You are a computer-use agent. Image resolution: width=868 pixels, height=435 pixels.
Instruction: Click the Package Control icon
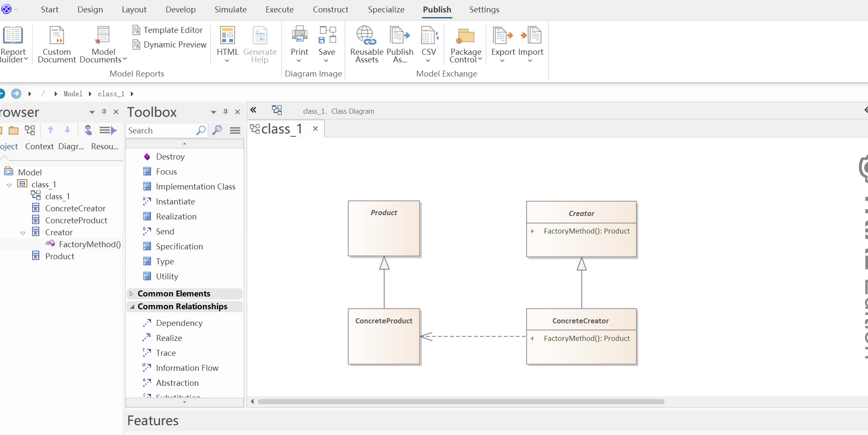(465, 37)
